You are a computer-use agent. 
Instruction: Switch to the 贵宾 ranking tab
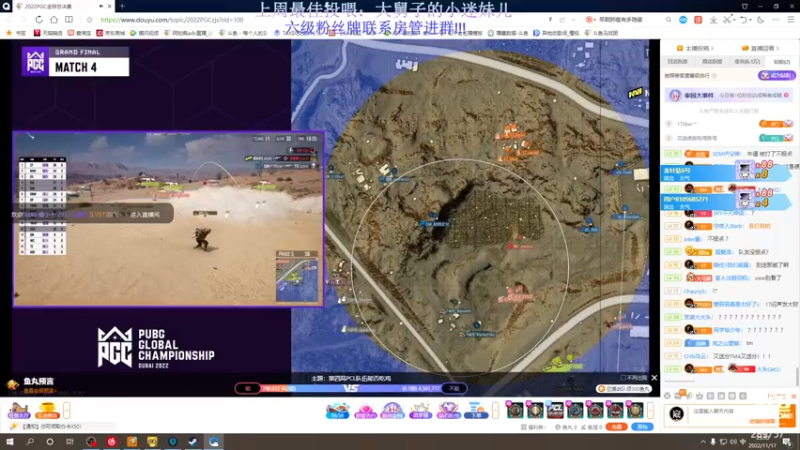click(747, 61)
